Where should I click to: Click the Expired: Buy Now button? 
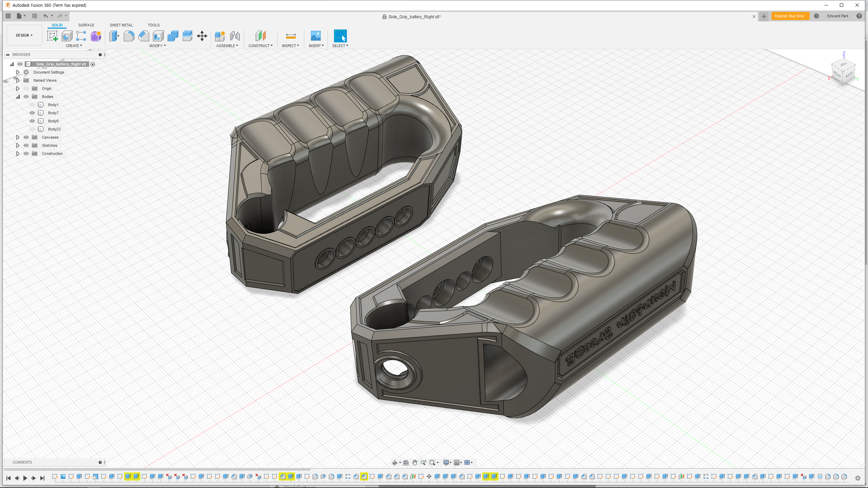point(790,16)
